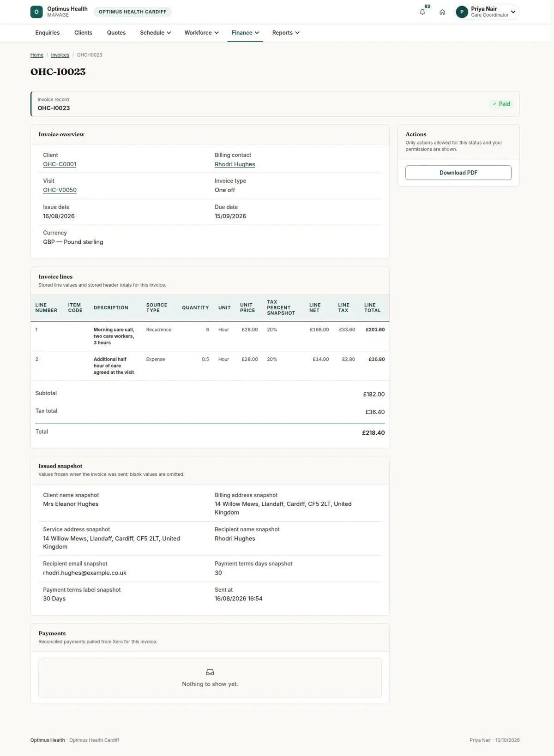Click the Tax Percent Snapshot column header
The width and height of the screenshot is (554, 756).
[281, 307]
